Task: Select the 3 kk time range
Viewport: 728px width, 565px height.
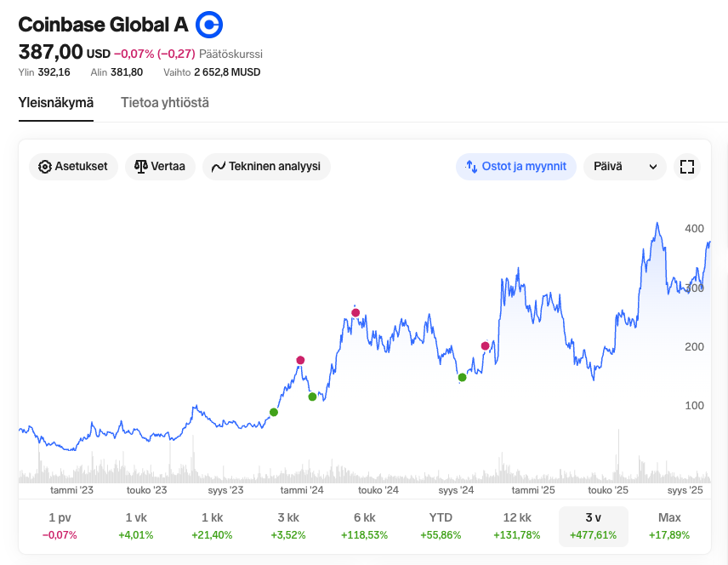Action: click(x=288, y=526)
